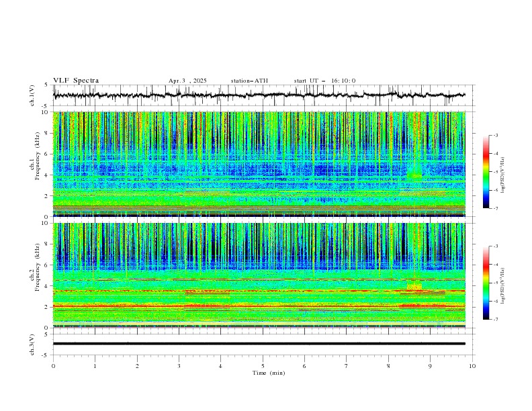Click the log(PSD) label beside the ch.1 colorbar

click(x=503, y=175)
